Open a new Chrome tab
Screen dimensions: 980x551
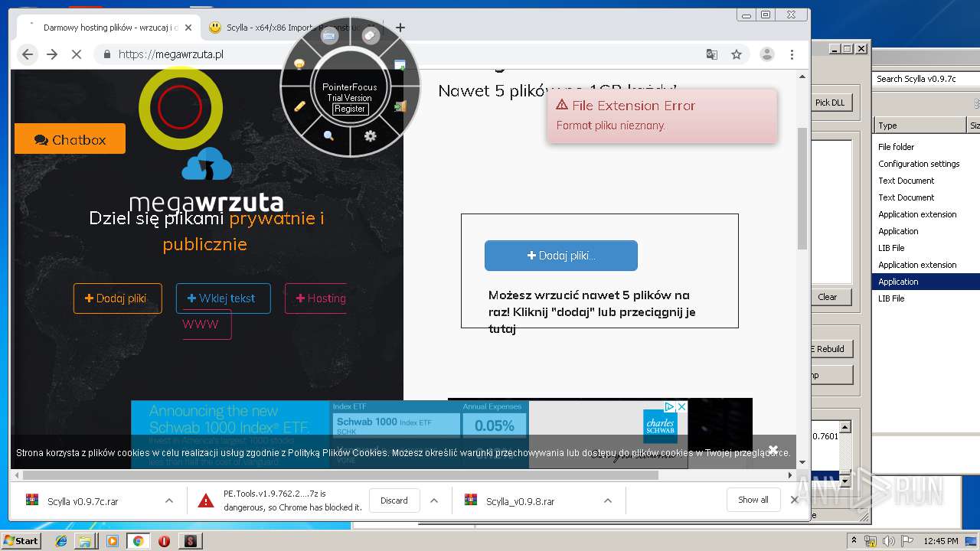click(400, 28)
